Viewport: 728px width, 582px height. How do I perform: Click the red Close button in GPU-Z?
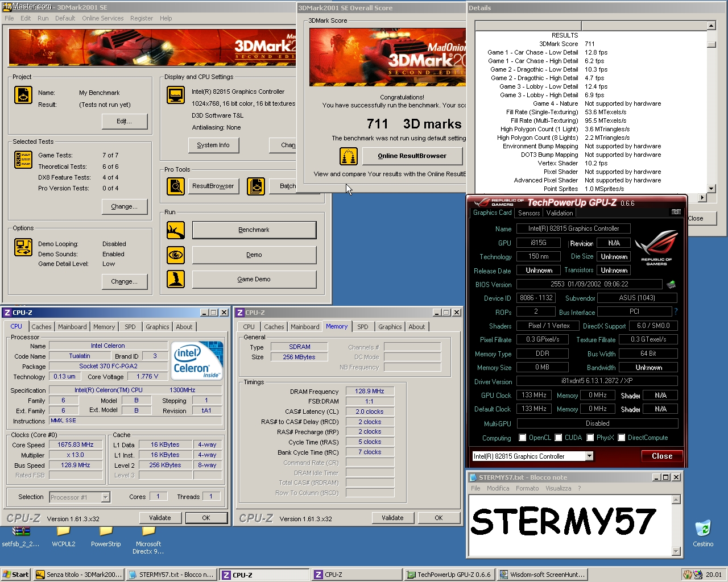point(662,456)
